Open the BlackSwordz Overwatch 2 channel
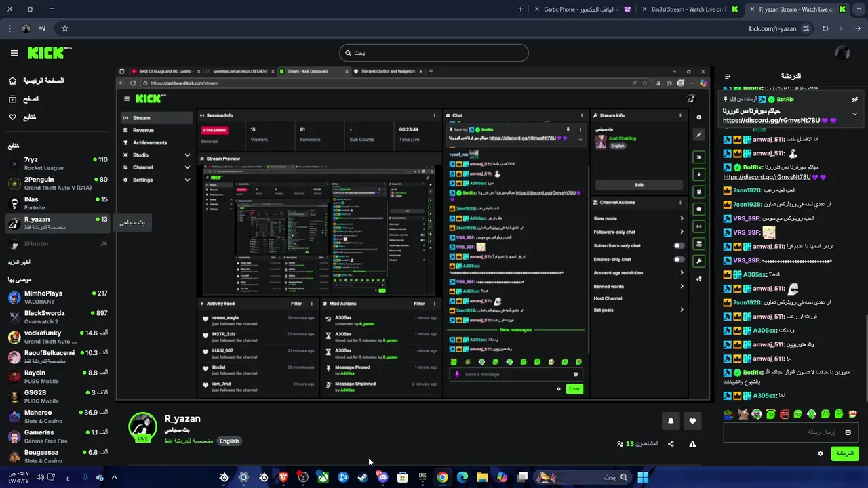Screen dimensions: 868x488 (x=57, y=317)
